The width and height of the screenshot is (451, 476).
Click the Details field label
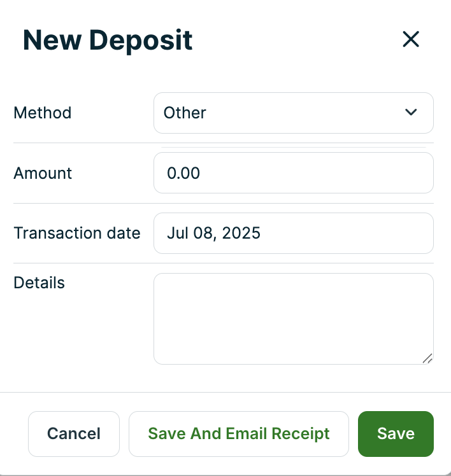pos(39,283)
